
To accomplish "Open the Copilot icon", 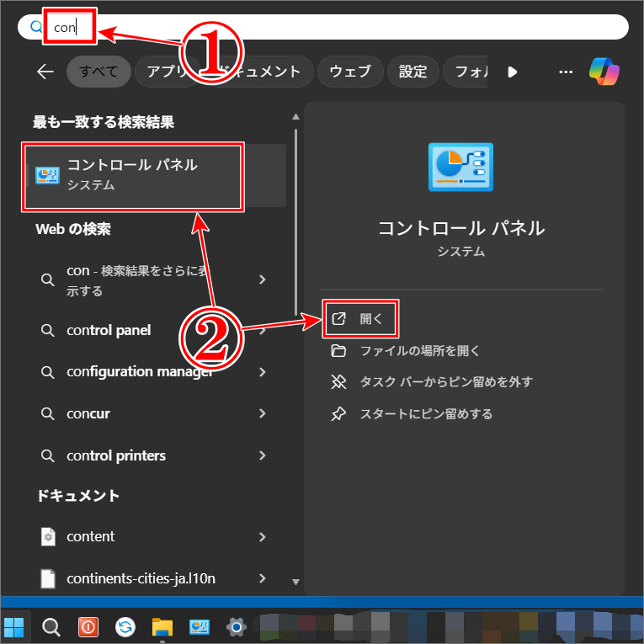I will 604,72.
